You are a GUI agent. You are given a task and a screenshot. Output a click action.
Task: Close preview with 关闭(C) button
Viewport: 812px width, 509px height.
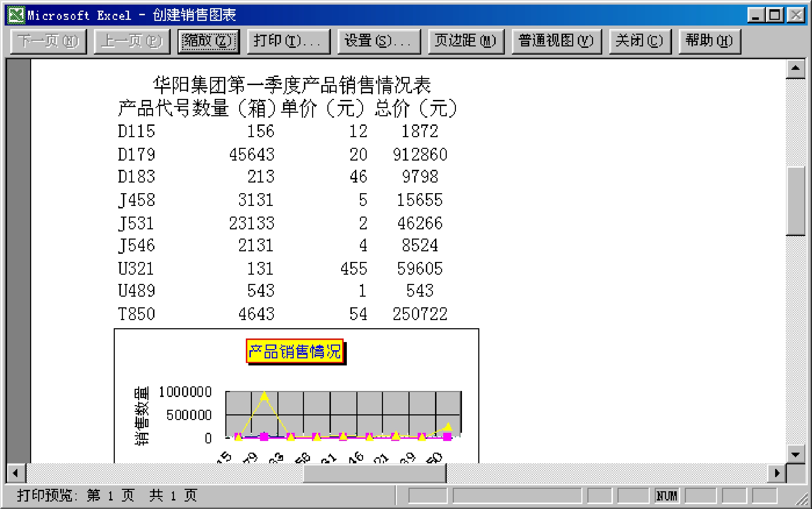(x=639, y=41)
